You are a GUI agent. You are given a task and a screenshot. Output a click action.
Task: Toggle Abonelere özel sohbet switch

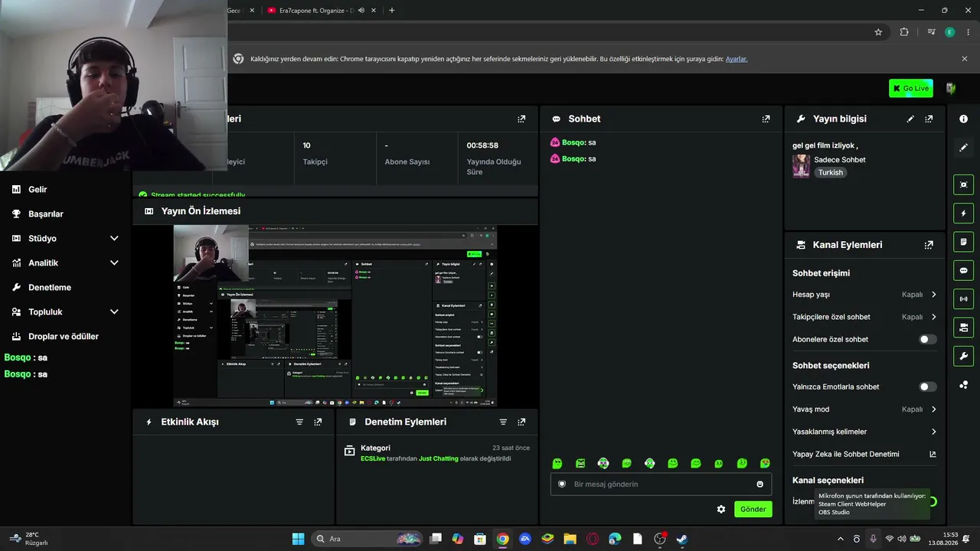tap(927, 339)
